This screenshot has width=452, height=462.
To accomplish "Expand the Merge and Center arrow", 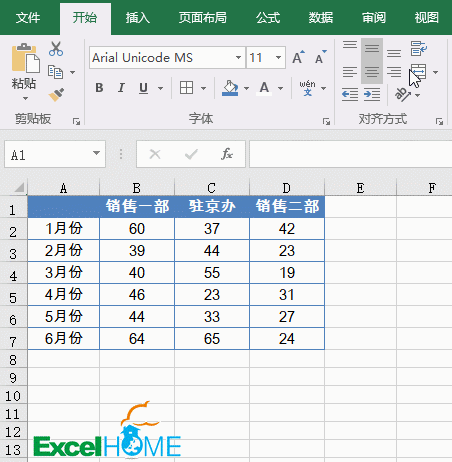I will (435, 72).
